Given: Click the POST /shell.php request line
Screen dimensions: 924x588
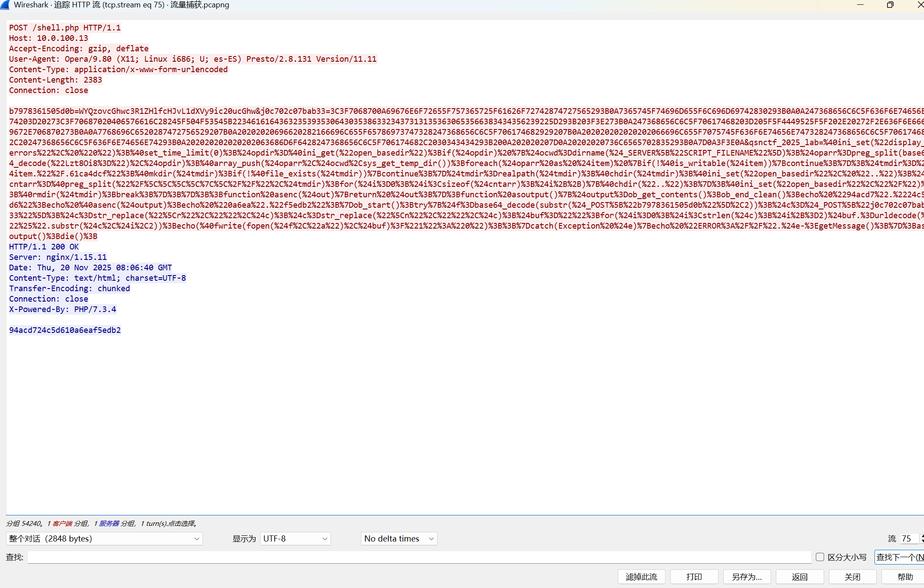Looking at the screenshot, I should coord(65,28).
